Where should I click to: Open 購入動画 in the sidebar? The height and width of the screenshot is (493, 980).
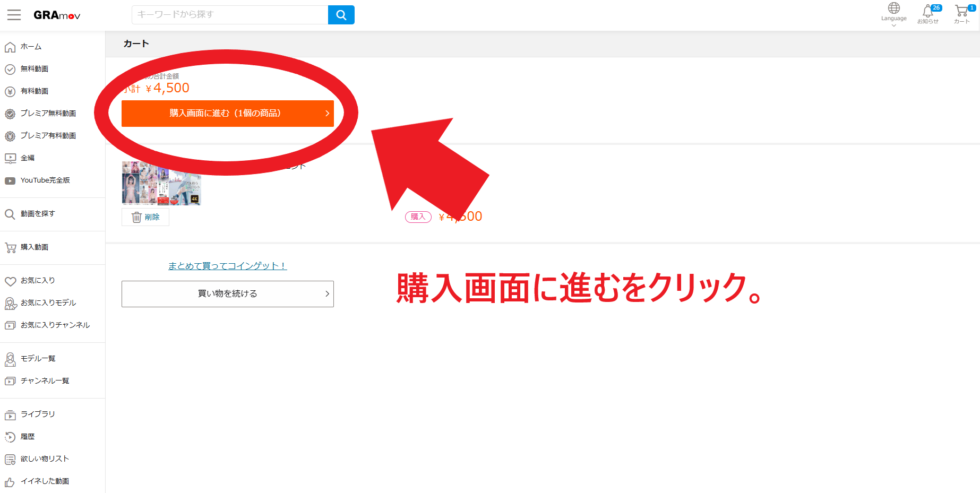(34, 247)
